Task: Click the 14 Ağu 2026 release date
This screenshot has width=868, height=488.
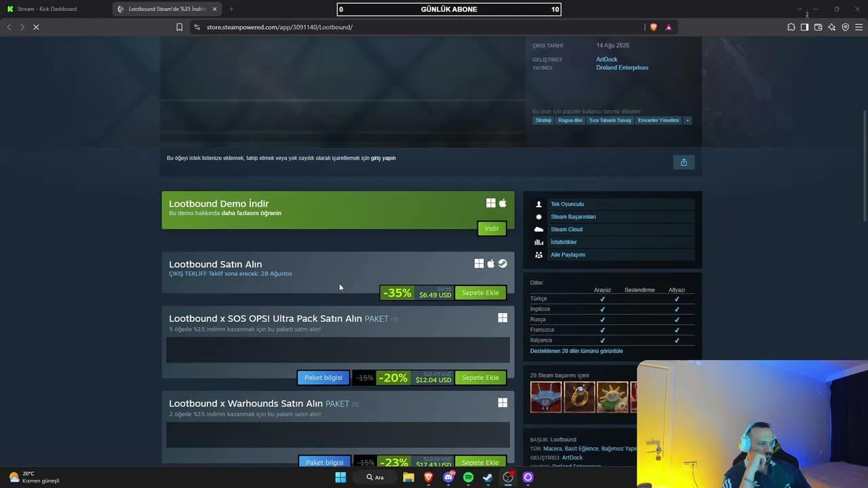Action: [613, 45]
